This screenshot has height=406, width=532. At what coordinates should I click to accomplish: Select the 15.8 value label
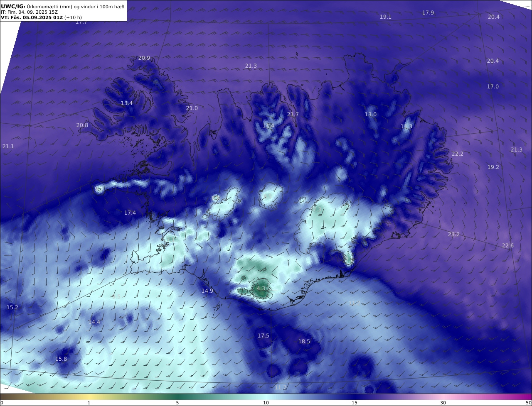coord(61,359)
